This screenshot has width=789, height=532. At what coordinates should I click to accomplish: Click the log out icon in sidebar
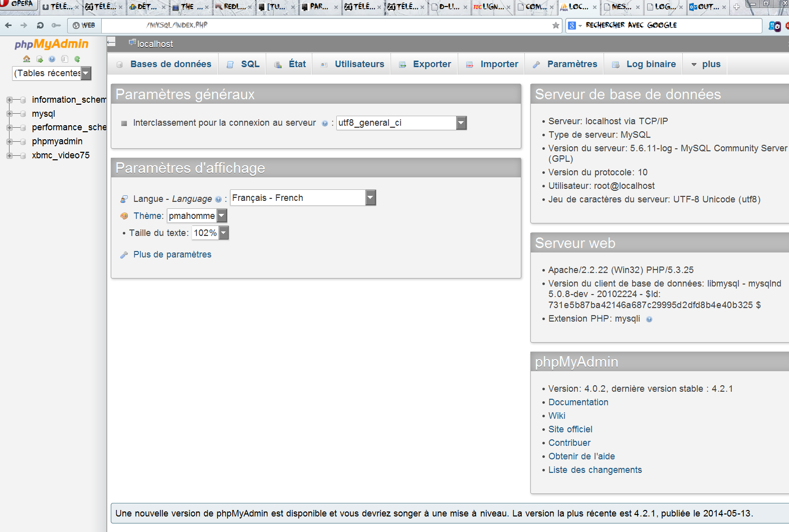(40, 59)
